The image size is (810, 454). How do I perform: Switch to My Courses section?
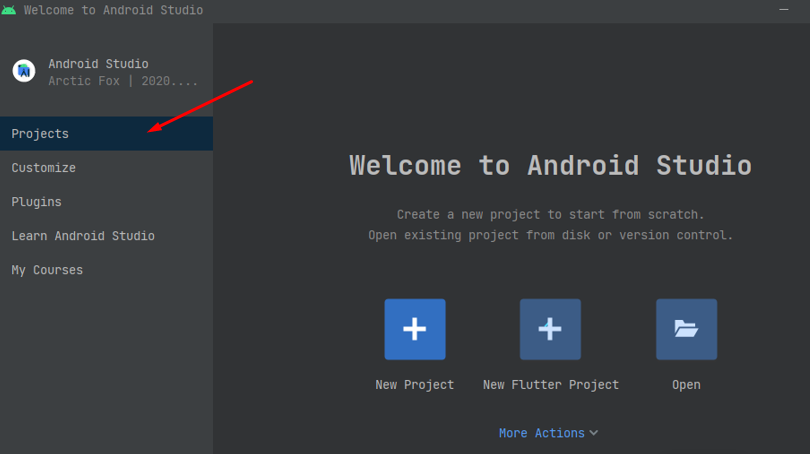106,270
